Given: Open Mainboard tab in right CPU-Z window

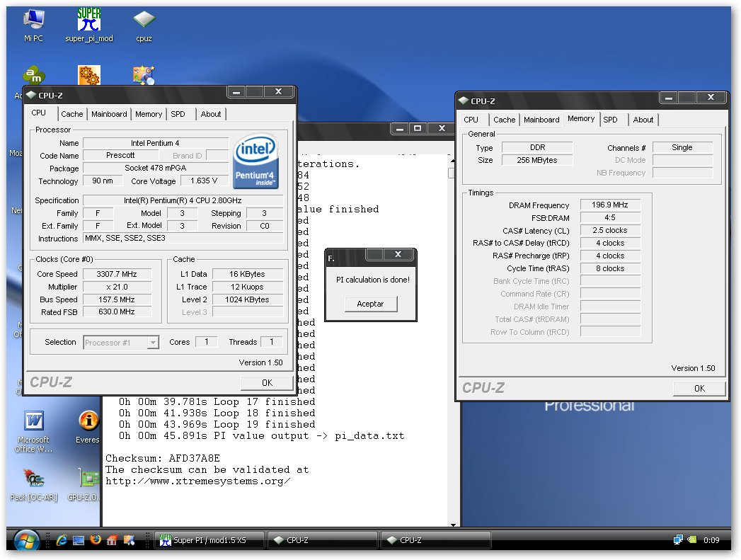Looking at the screenshot, I should pyautogui.click(x=541, y=120).
